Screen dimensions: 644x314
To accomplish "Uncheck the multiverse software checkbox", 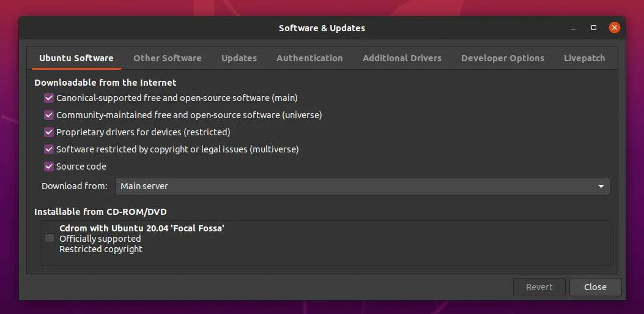I will pyautogui.click(x=49, y=149).
